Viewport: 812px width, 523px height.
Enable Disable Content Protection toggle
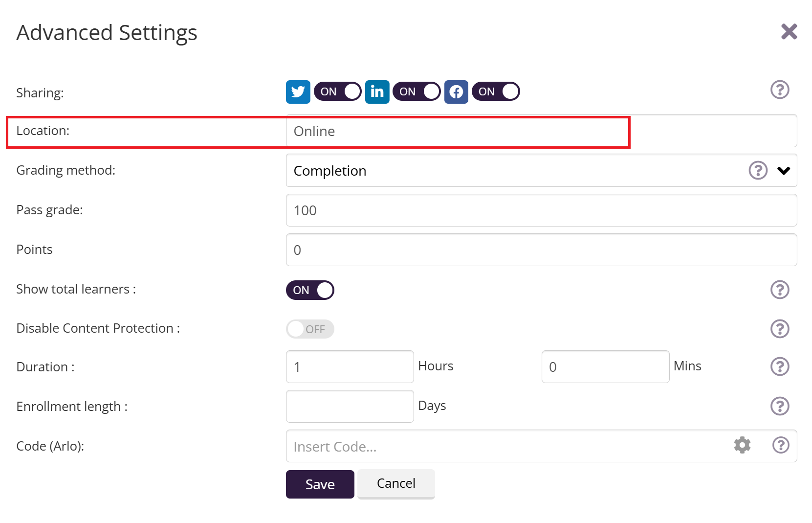pyautogui.click(x=310, y=329)
